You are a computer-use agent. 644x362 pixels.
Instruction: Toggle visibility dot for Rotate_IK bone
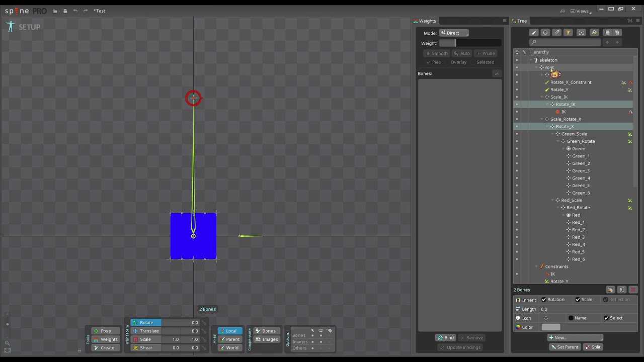click(517, 105)
